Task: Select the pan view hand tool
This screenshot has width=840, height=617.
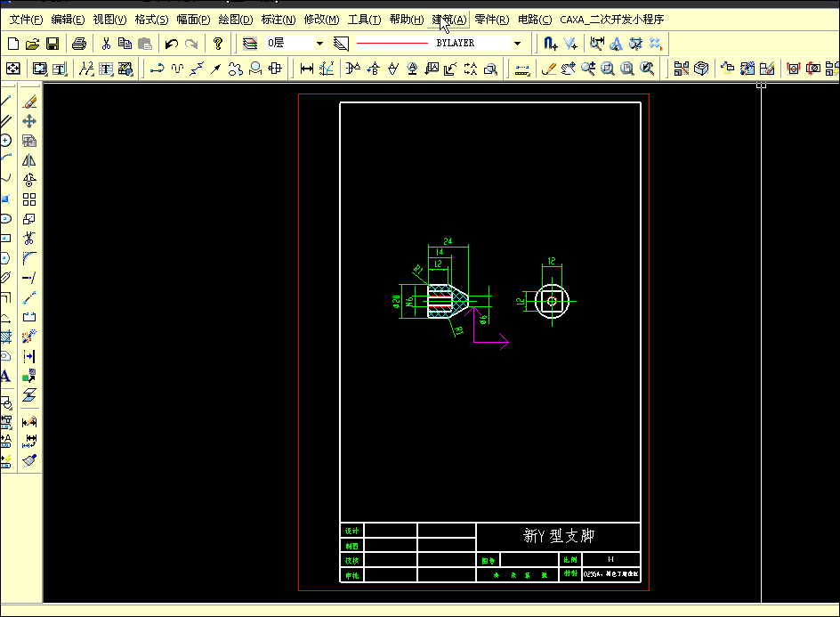Action: (x=568, y=69)
